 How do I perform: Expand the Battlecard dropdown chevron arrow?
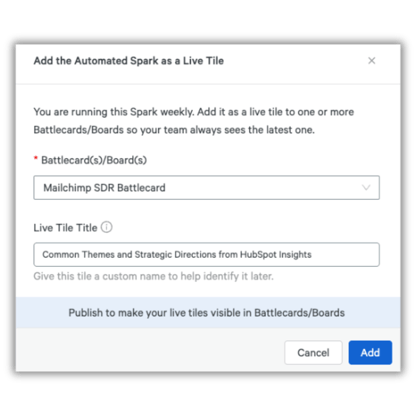click(366, 188)
